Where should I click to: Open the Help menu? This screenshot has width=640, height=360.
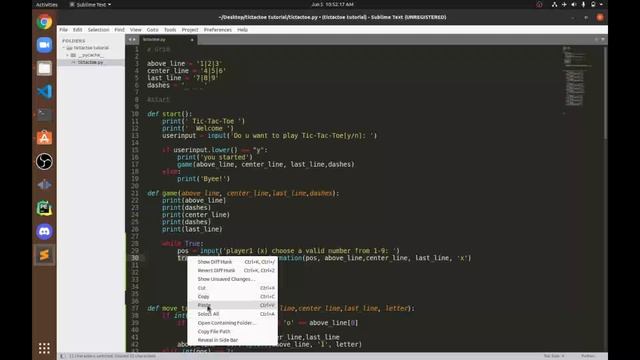pyautogui.click(x=242, y=30)
